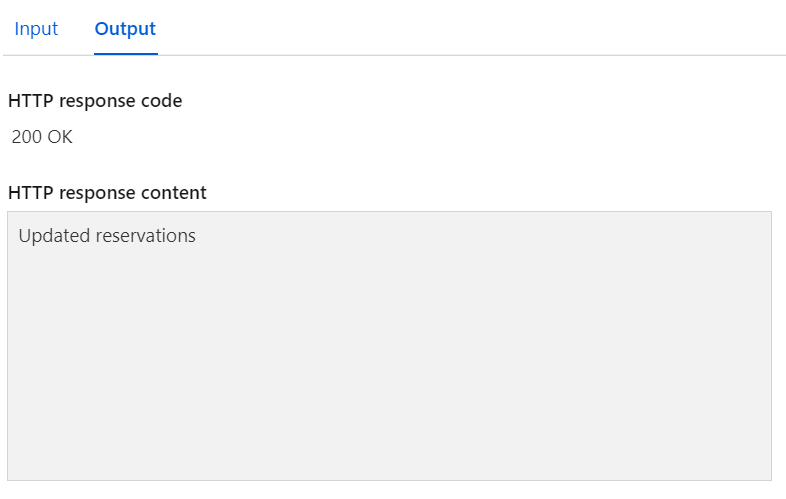Click the OK text after 200
Image resolution: width=786 pixels, height=499 pixels.
click(x=60, y=138)
